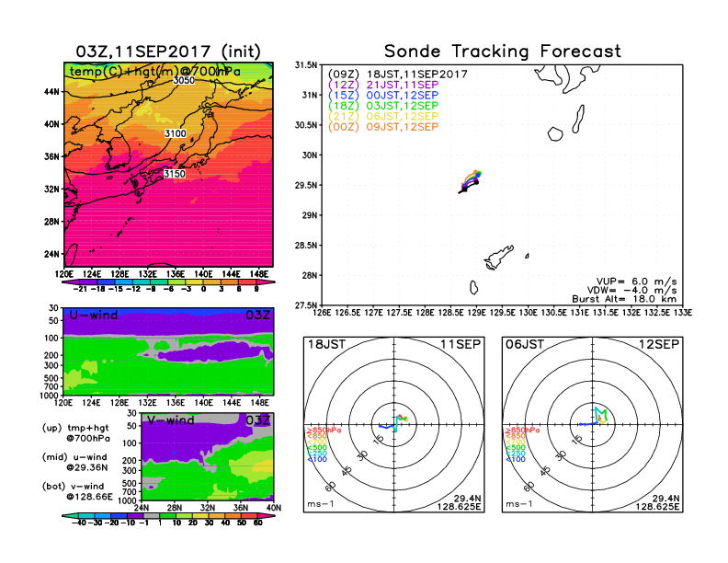Open the 06JST 12SEP hodograph

pyautogui.click(x=593, y=425)
